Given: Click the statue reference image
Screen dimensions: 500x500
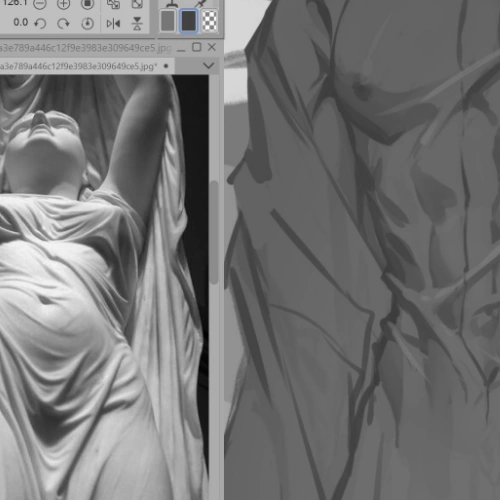Looking at the screenshot, I should click(104, 287).
